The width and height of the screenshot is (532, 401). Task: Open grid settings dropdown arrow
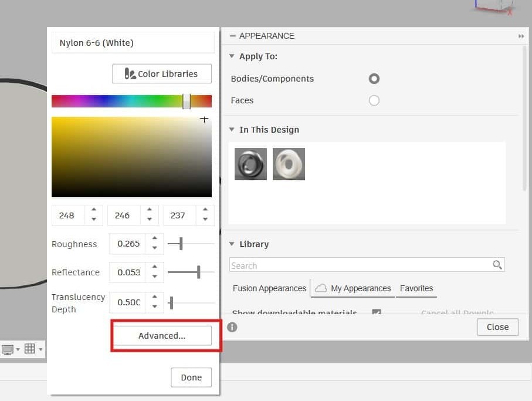[40, 349]
